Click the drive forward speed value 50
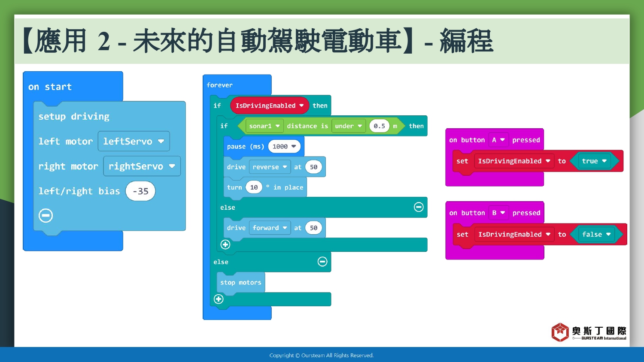This screenshot has width=644, height=362. coord(314,228)
